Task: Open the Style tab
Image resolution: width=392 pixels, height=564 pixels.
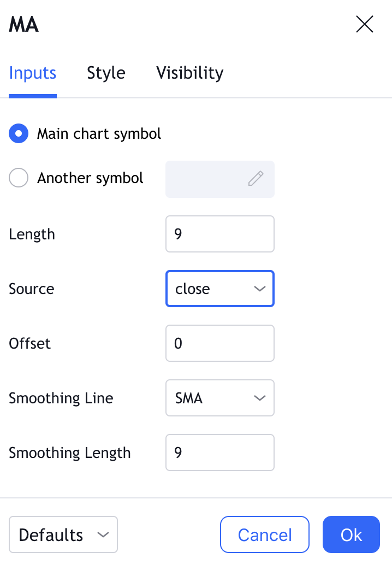Action: 106,73
